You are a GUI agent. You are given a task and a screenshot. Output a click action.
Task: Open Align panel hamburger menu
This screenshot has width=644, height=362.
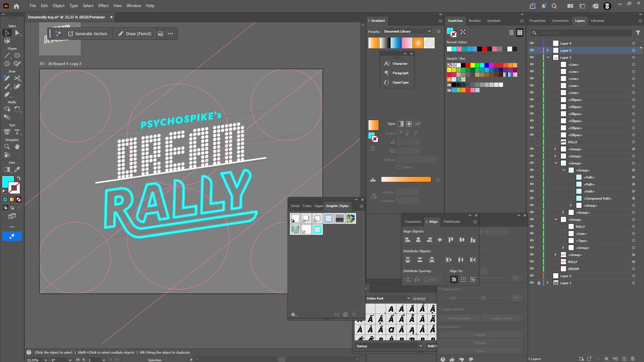[475, 221]
